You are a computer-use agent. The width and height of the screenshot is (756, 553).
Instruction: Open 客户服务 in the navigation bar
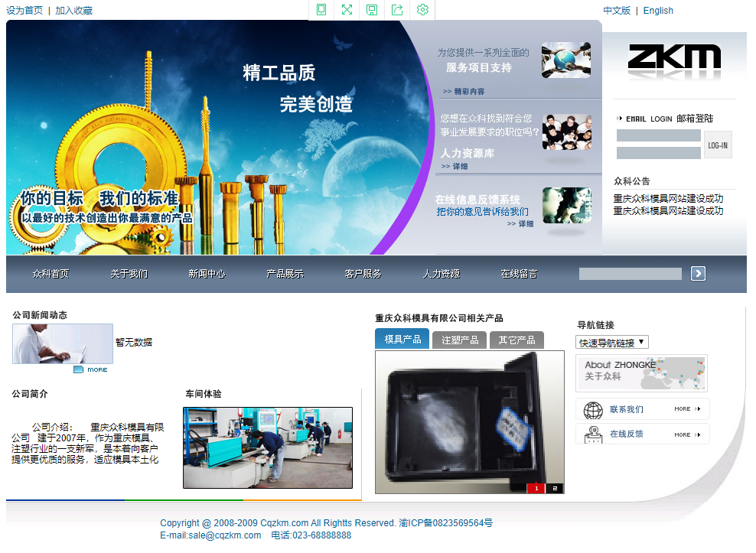(363, 274)
